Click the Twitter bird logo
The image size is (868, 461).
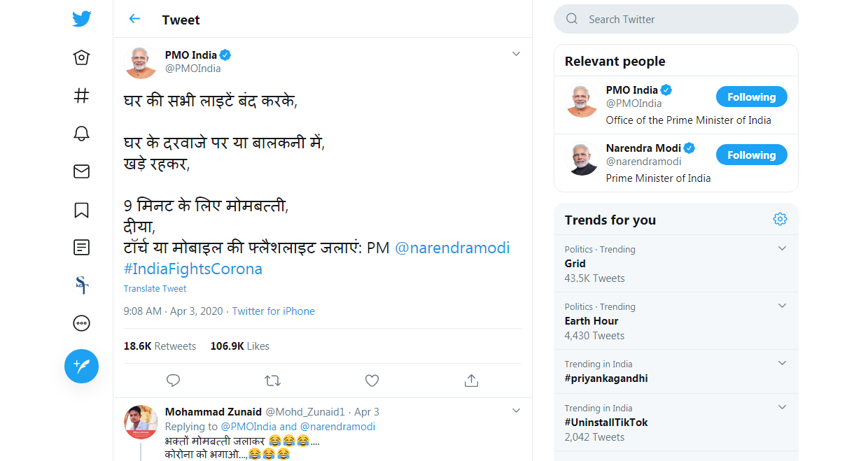(x=81, y=19)
